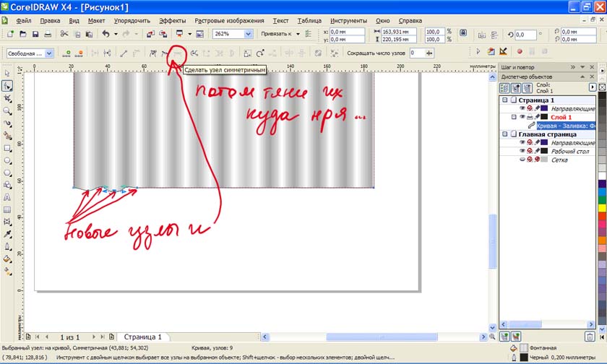Open the Эффекты menu
Screen dimensions: 607x364
coord(172,21)
